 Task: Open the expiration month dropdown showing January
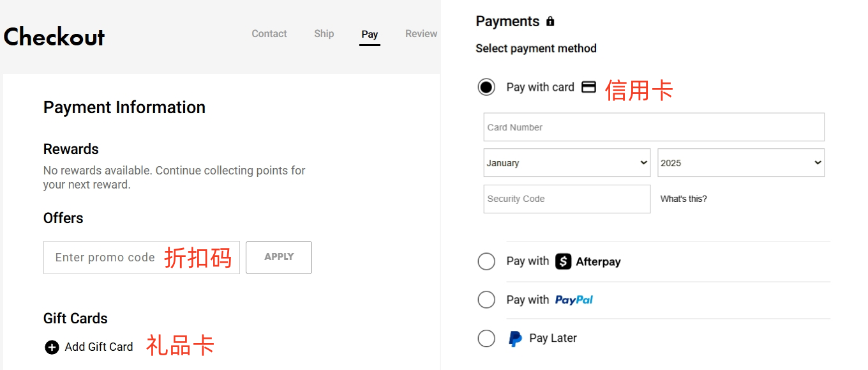tap(567, 163)
